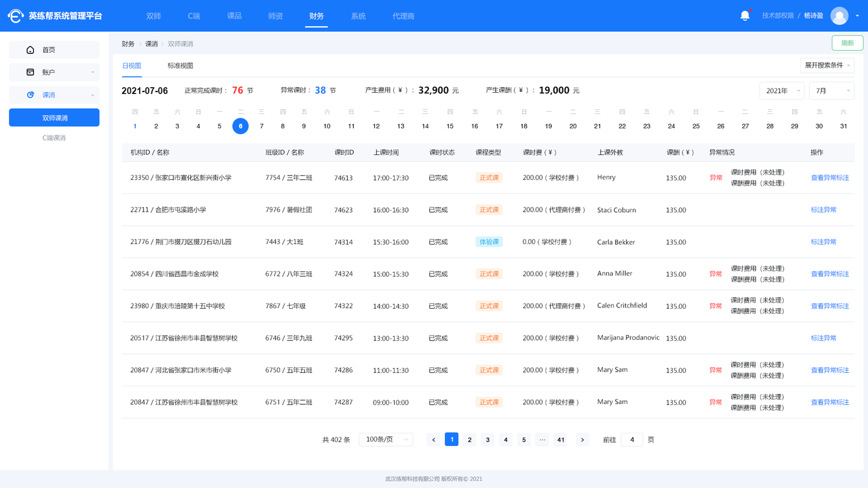Open the 系统 top navigation item
The width and height of the screenshot is (868, 488).
[x=358, y=16]
